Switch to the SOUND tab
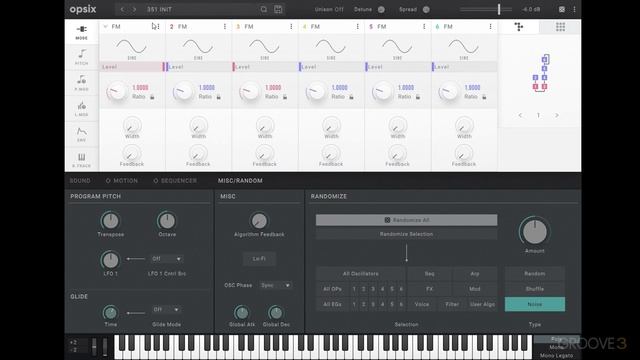640x360 pixels. pos(80,181)
